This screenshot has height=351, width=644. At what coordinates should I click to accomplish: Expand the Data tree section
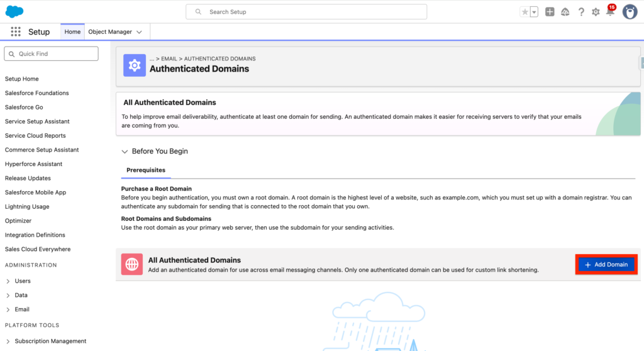(8, 295)
